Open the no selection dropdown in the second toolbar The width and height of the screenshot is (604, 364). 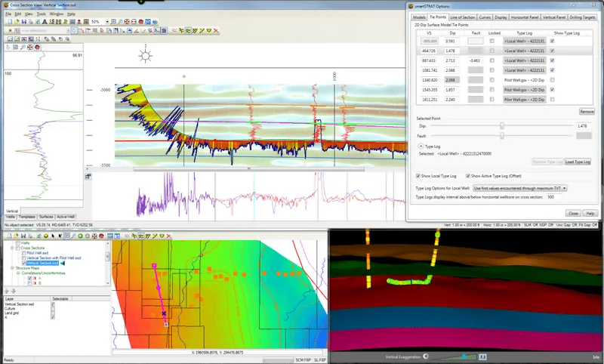tap(68, 30)
